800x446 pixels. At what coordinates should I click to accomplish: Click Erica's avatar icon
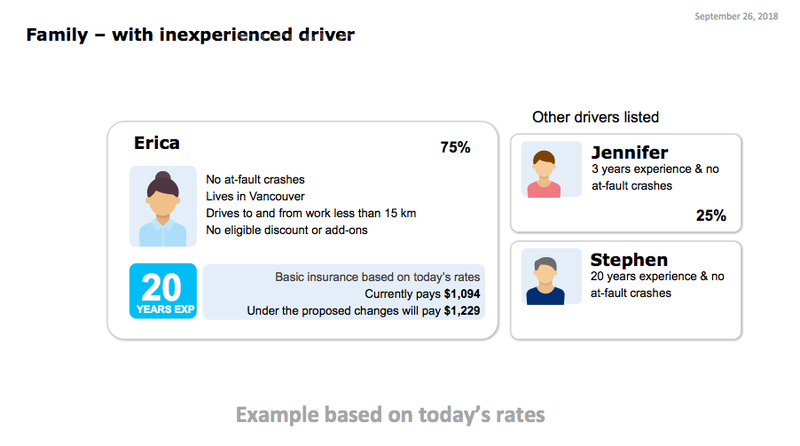[162, 206]
